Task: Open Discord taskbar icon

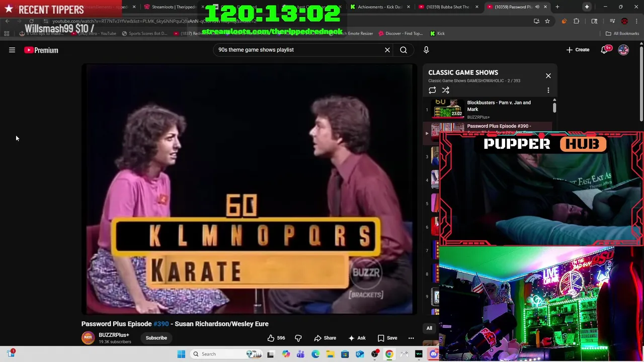Action: click(433, 354)
